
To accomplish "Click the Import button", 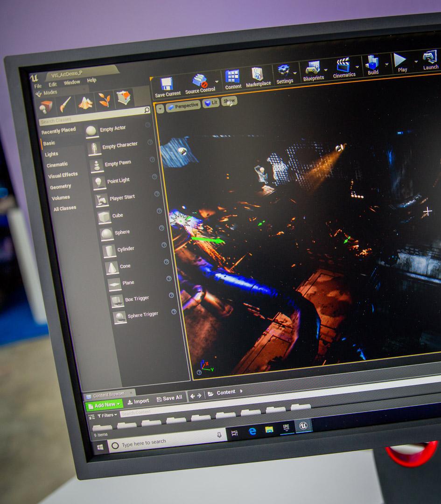I will click(138, 401).
